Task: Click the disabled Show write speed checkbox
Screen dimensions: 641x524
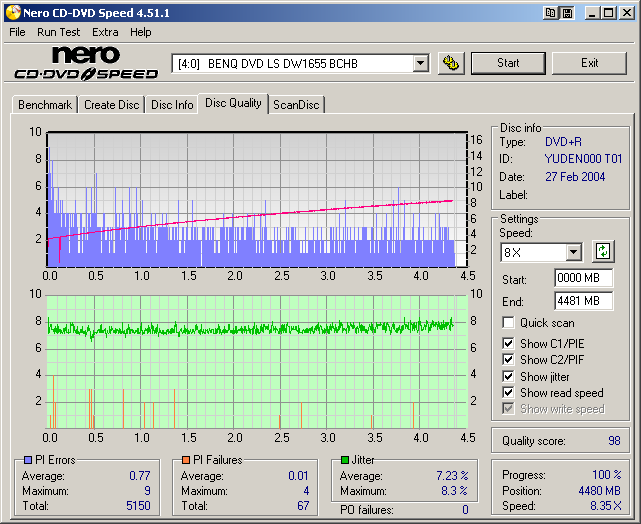Action: [508, 408]
